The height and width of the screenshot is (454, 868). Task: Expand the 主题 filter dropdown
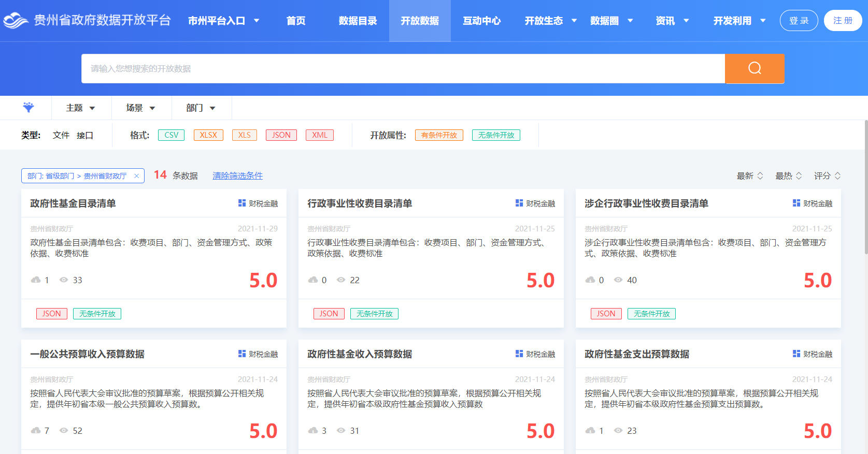[x=81, y=108]
